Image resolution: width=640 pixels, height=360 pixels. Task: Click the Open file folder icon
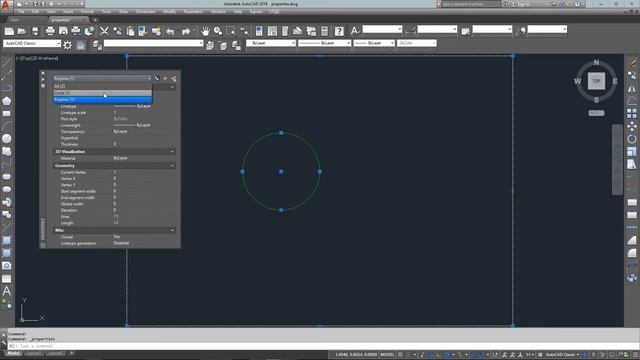point(22,31)
